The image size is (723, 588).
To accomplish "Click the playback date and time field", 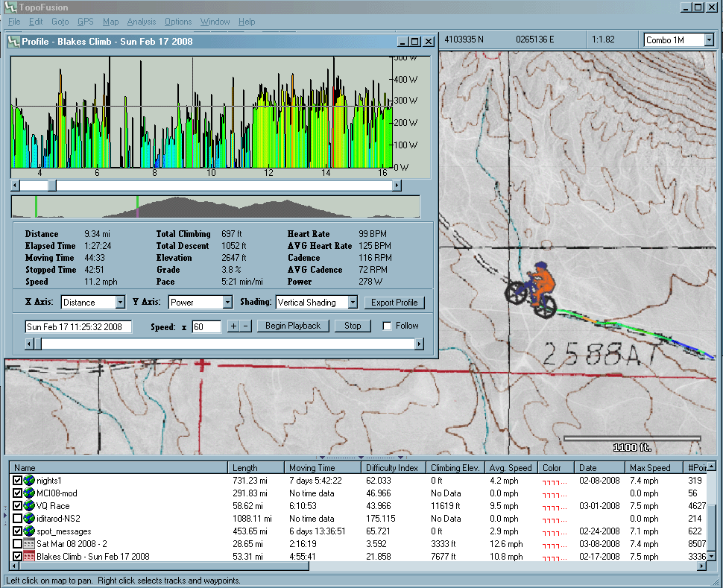I will (x=78, y=327).
